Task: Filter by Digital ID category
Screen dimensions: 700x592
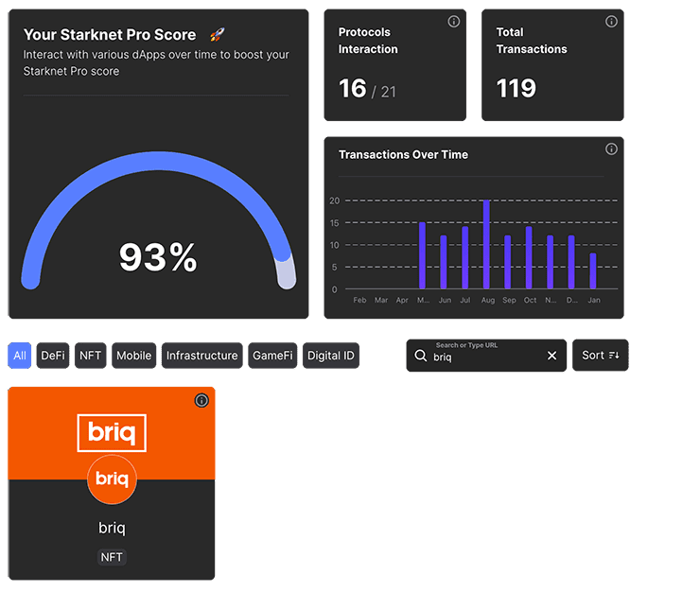Action: click(331, 356)
